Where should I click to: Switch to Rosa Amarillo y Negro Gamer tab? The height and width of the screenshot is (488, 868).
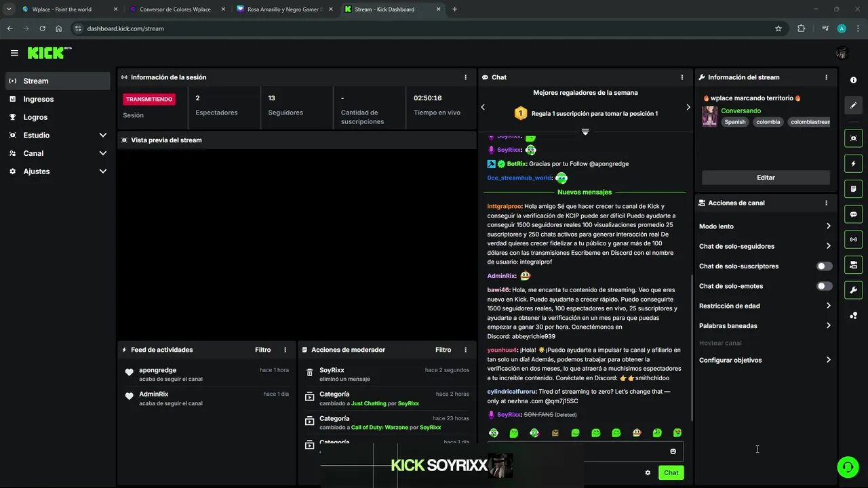pos(284,9)
